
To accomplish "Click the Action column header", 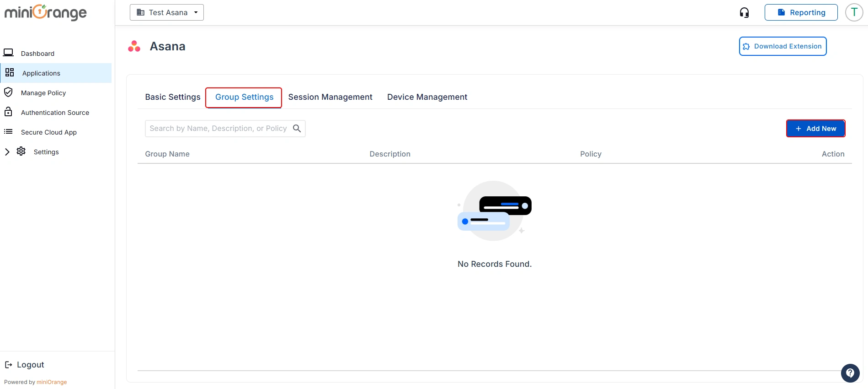I will pos(833,154).
